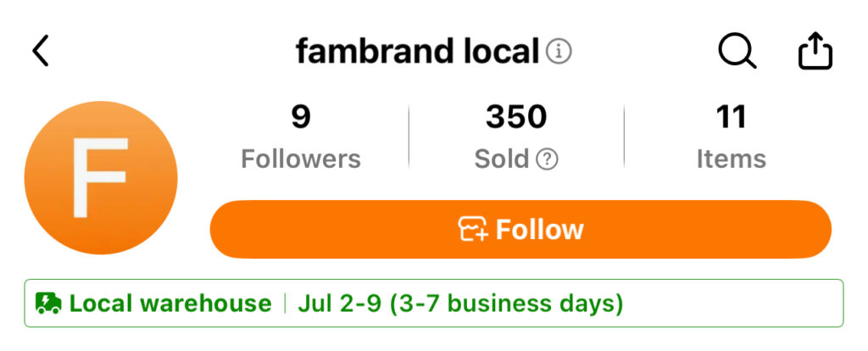Select the Items label
The width and height of the screenshot is (868, 351).
[x=731, y=159]
